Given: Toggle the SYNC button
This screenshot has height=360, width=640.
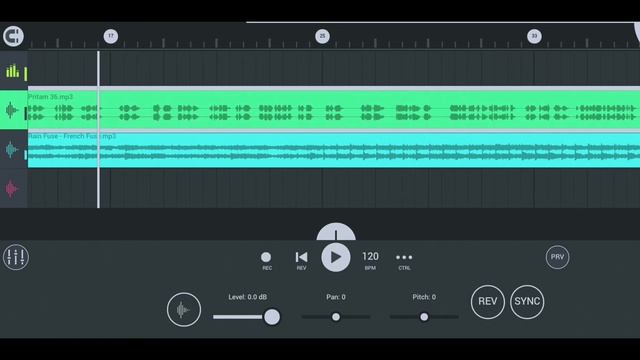Looking at the screenshot, I should (x=527, y=302).
